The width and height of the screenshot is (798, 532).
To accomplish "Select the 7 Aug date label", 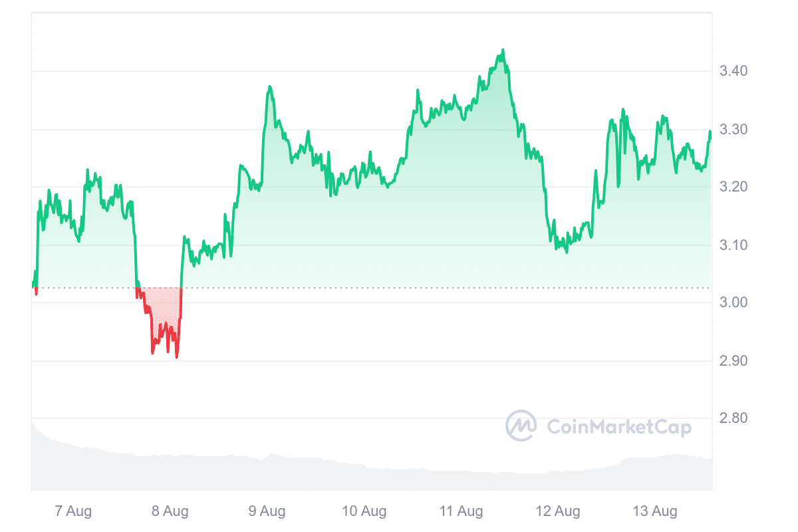I will (73, 511).
